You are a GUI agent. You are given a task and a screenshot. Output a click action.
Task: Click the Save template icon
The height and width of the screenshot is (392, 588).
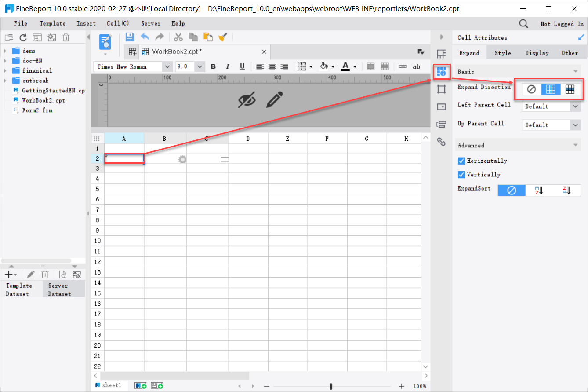point(130,37)
